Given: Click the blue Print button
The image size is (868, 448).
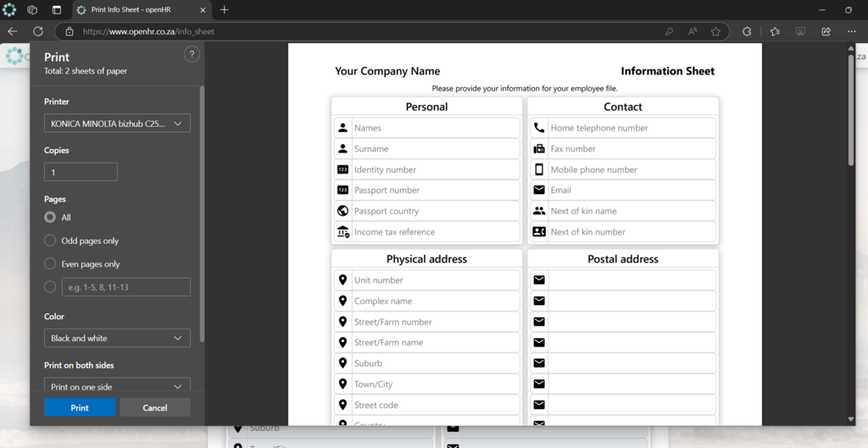Looking at the screenshot, I should [x=80, y=407].
